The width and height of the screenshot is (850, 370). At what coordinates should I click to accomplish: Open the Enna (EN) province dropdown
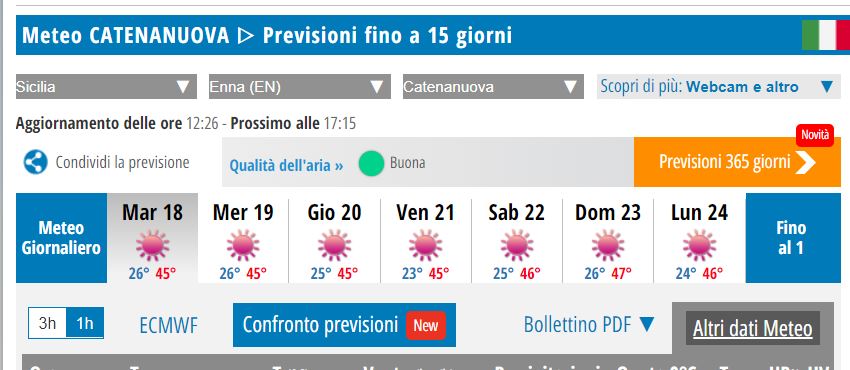coord(300,87)
